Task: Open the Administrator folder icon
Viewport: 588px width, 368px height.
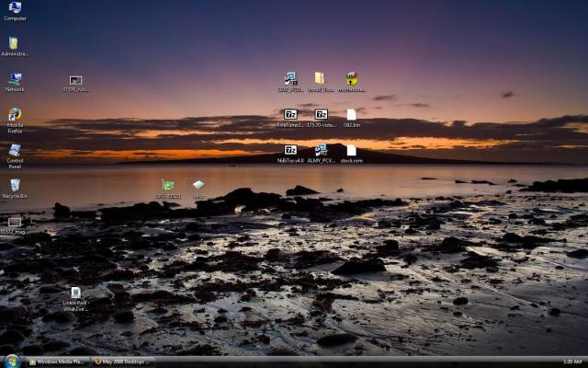Action: point(15,47)
